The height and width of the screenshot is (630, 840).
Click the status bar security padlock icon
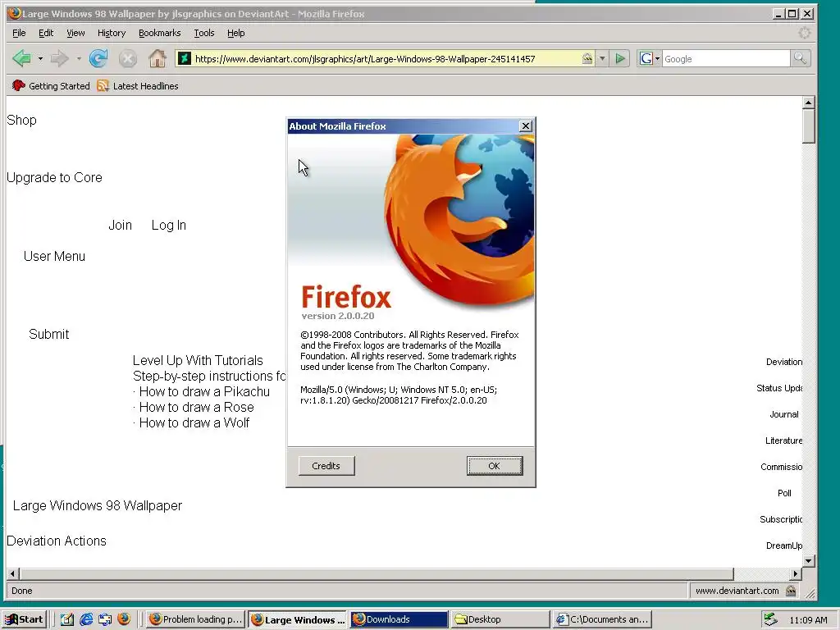point(791,591)
